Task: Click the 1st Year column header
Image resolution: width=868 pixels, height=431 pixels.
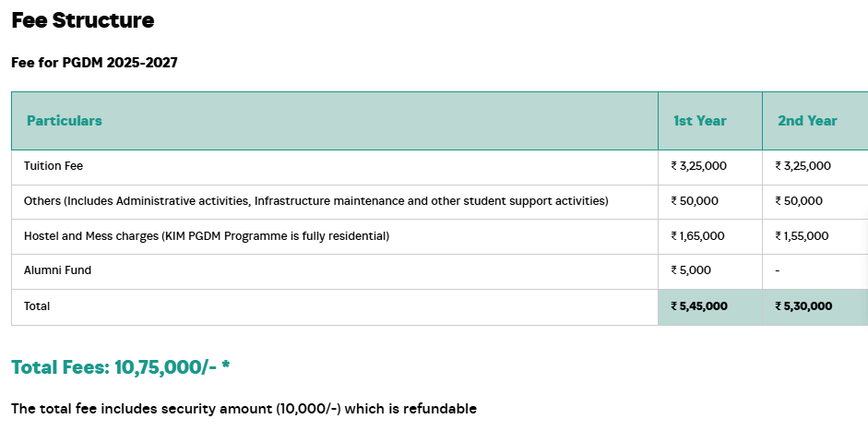Action: (x=700, y=121)
